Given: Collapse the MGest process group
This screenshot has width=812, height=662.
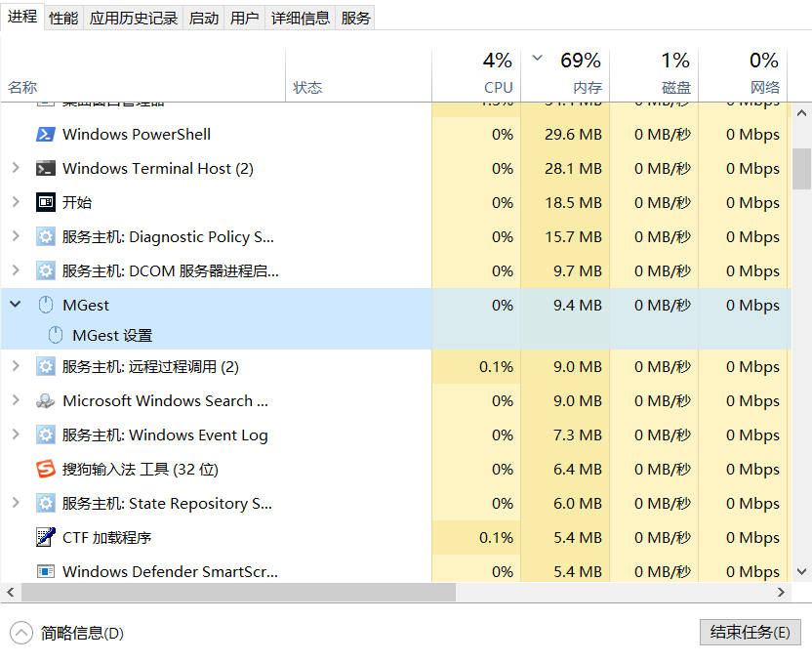Looking at the screenshot, I should click(x=16, y=305).
